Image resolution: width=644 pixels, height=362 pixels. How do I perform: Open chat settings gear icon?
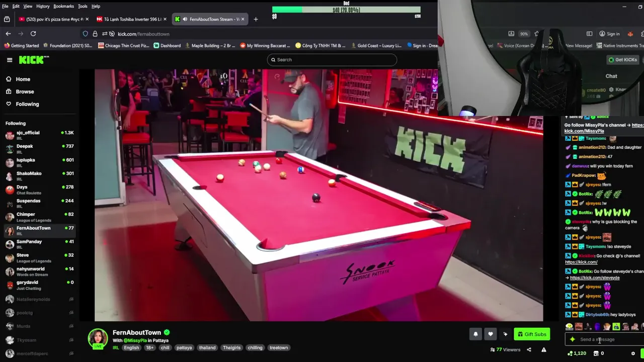coord(633,353)
